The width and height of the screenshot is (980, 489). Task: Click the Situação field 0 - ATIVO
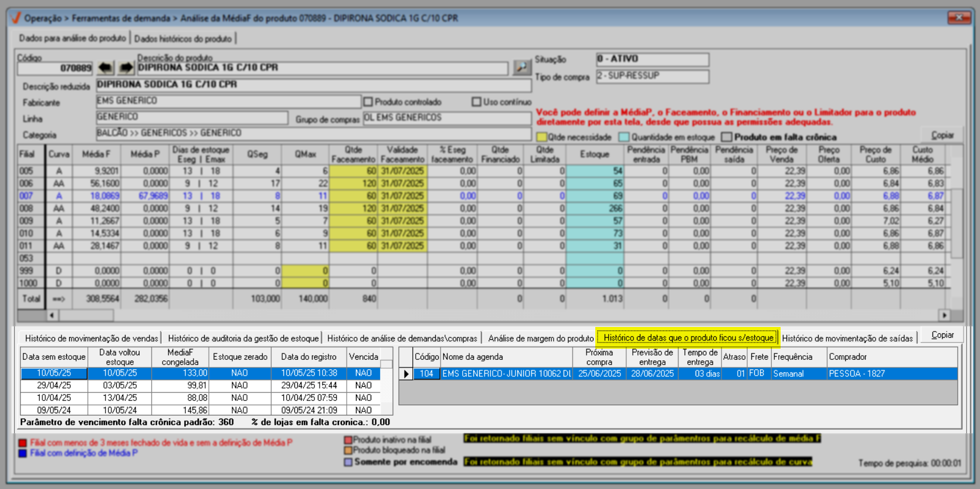pyautogui.click(x=652, y=59)
